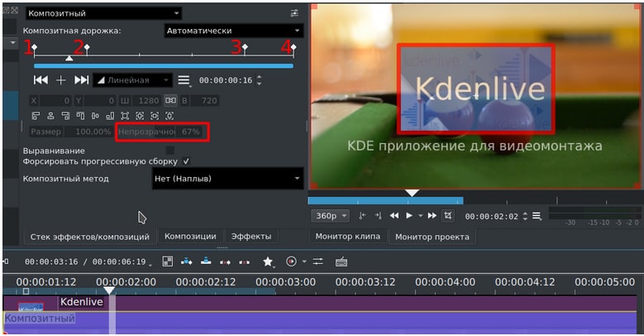Open favorite effects star menu

[268, 262]
